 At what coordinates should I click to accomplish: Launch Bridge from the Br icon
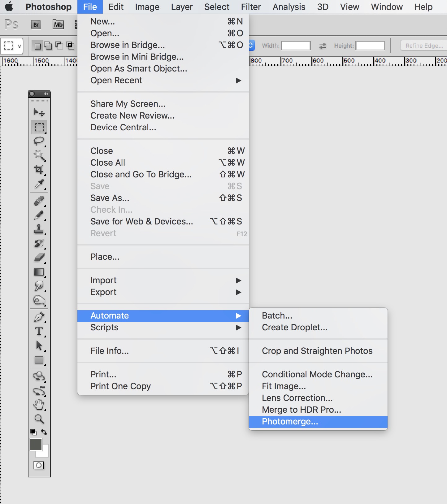36,24
